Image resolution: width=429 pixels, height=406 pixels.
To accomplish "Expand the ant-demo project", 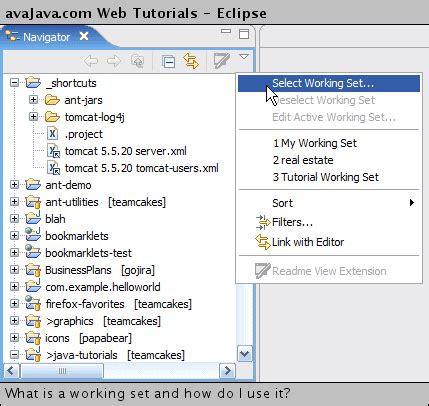I will (14, 184).
